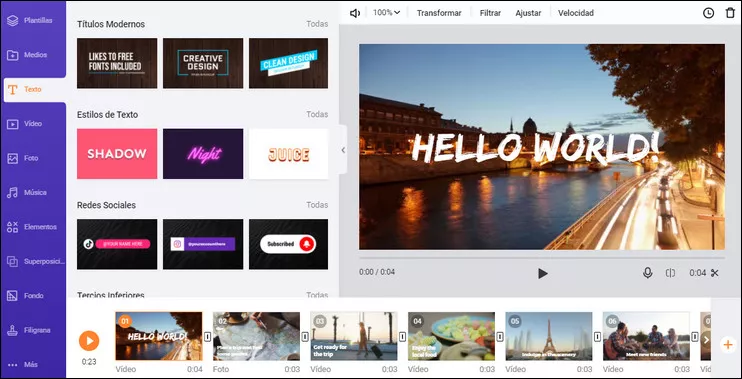
Task: Click the microphone voiceover icon
Action: (647, 273)
